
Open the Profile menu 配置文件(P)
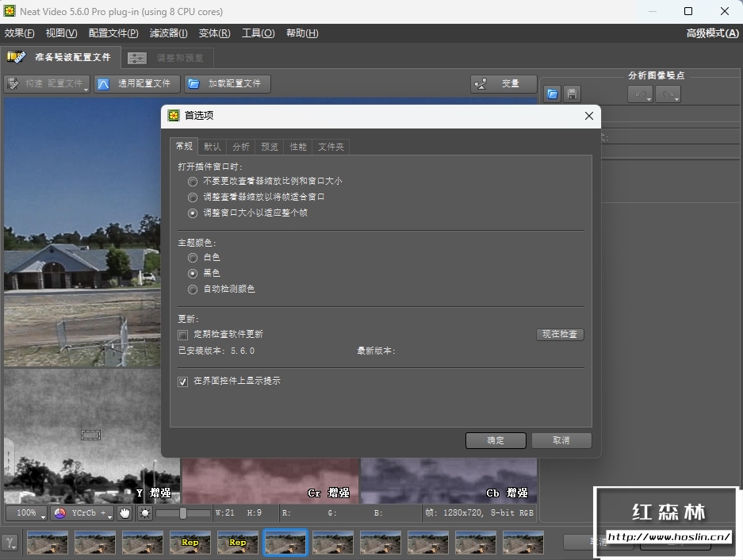(113, 33)
